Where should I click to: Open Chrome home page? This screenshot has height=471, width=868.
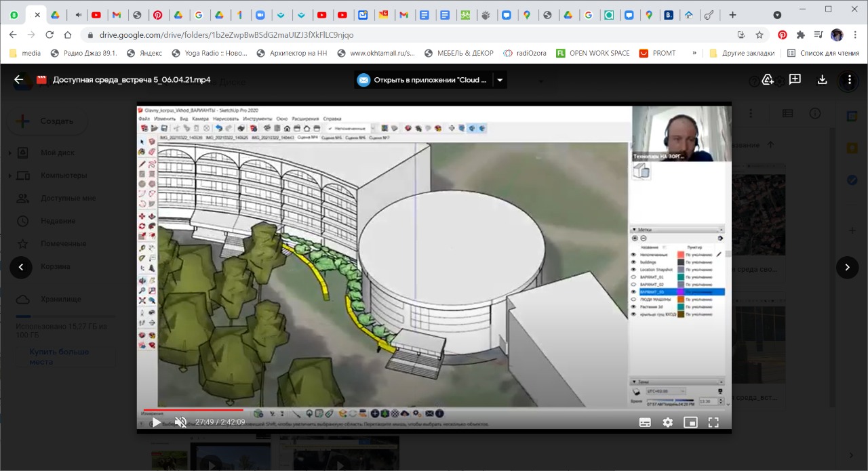click(68, 35)
